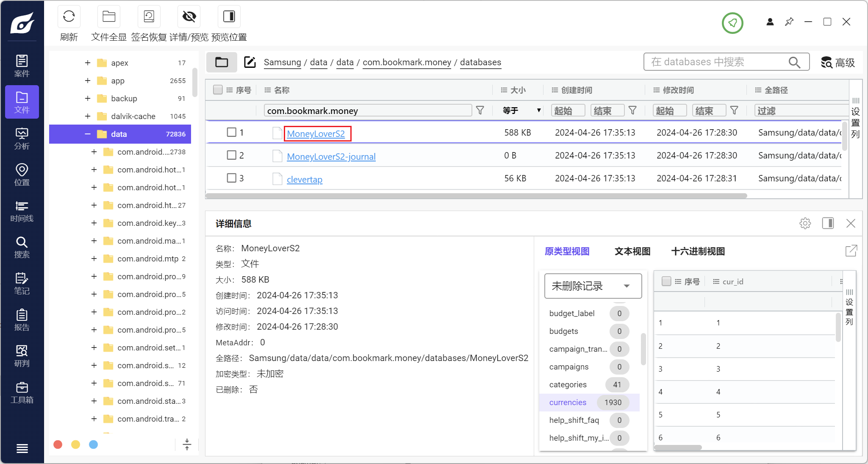The image size is (868, 464).
Task: Click the details panel layout toggle icon
Action: click(828, 223)
